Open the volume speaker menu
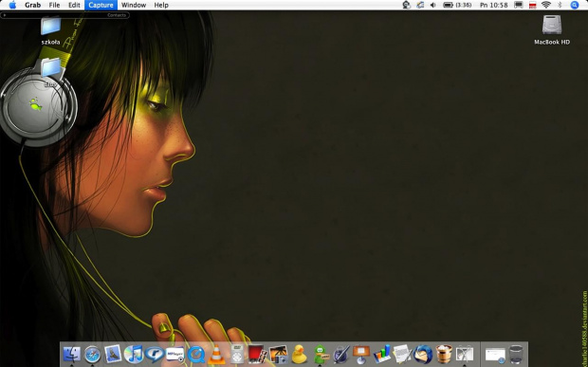This screenshot has width=588, height=367. click(x=433, y=5)
